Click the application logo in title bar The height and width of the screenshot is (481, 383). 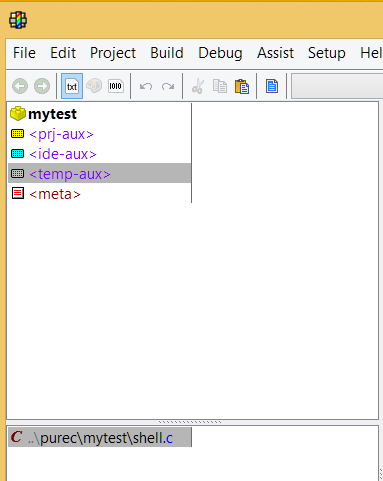18,20
